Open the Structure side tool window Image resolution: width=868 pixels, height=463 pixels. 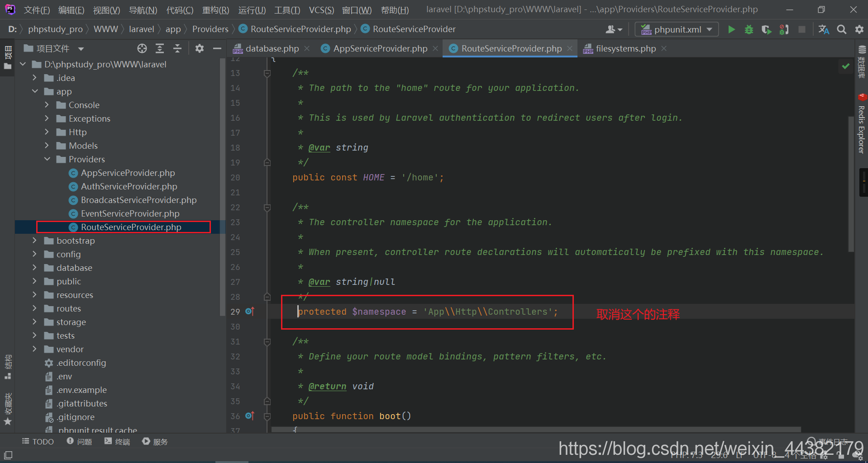[x=8, y=367]
